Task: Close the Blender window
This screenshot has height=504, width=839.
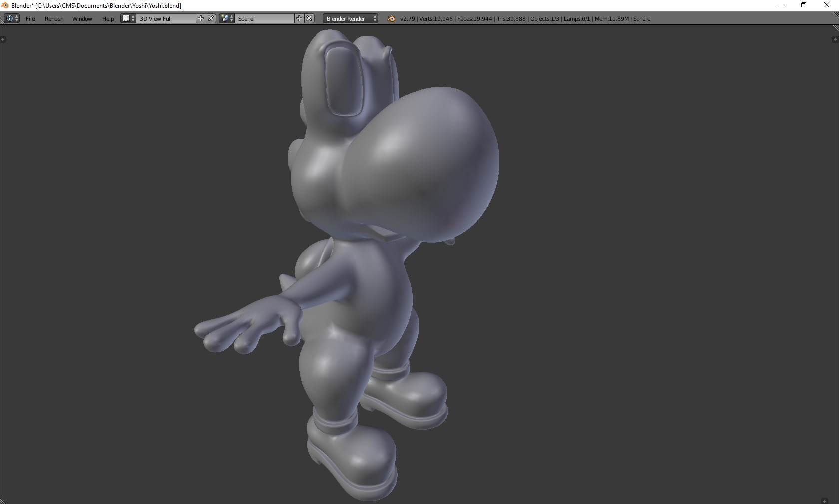Action: [827, 5]
